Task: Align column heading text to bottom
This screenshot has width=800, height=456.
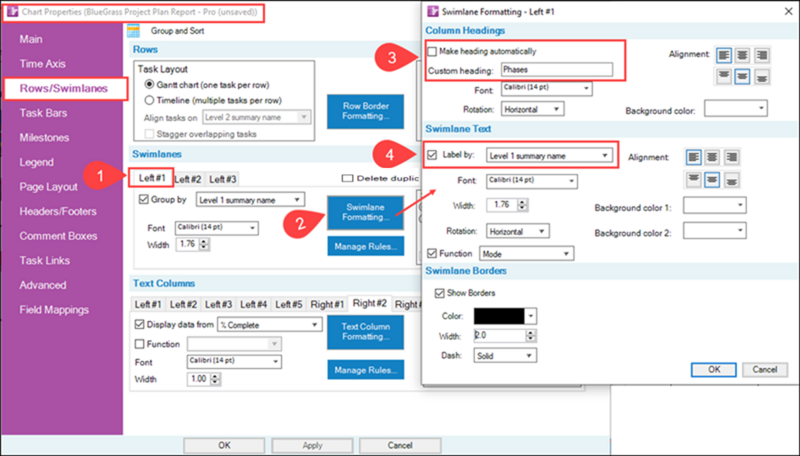Action: pyautogui.click(x=762, y=77)
